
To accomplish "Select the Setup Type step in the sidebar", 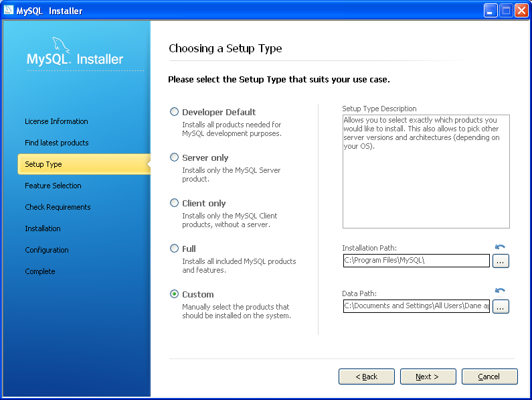I will 84,164.
